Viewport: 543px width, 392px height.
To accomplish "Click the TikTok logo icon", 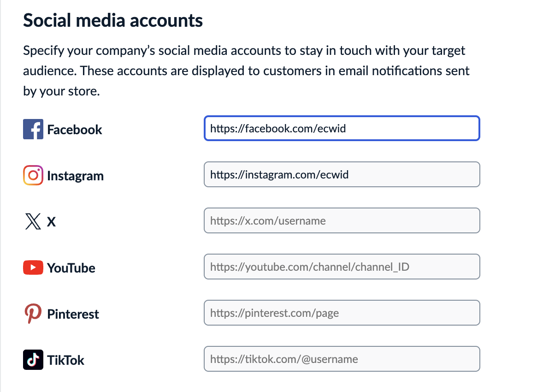I will pyautogui.click(x=33, y=360).
